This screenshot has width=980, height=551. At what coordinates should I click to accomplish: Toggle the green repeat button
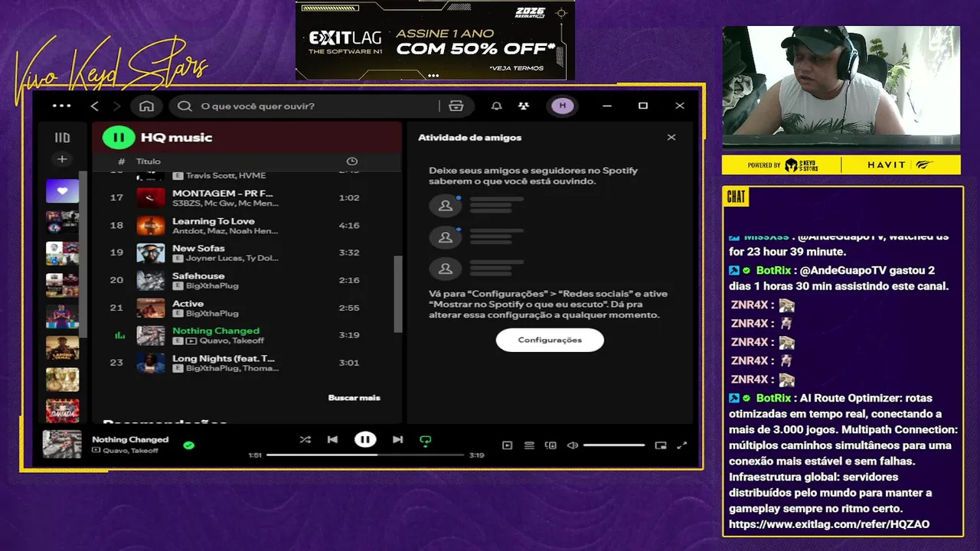(x=426, y=440)
